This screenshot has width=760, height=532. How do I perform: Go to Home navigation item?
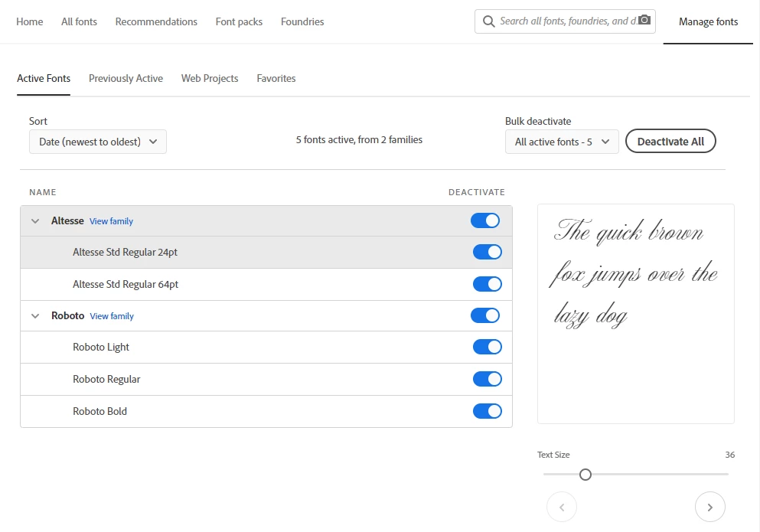[x=30, y=22]
